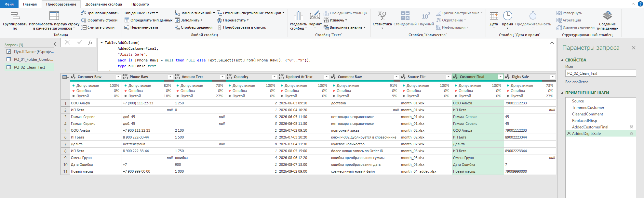Click the Статистика icon
Screen dimensions: 644x198
click(x=382, y=16)
